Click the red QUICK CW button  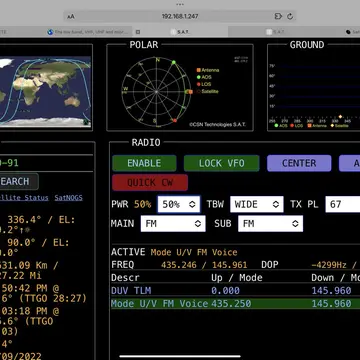(x=150, y=183)
